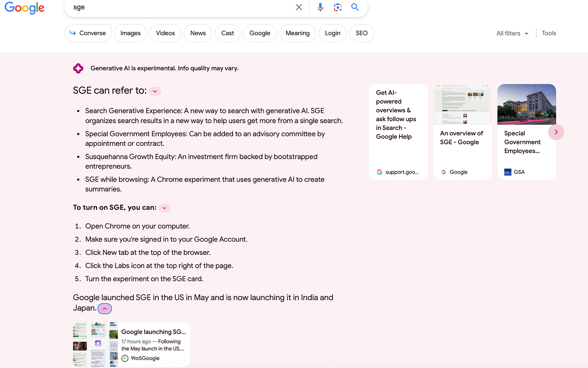Image resolution: width=588 pixels, height=368 pixels.
Task: Click the '9to5Google' source label
Action: pos(145,358)
